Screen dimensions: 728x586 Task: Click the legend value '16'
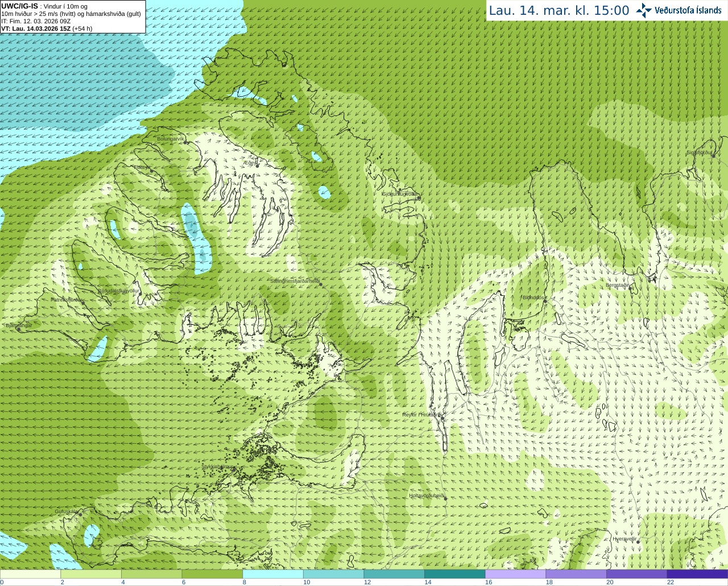[x=489, y=582]
